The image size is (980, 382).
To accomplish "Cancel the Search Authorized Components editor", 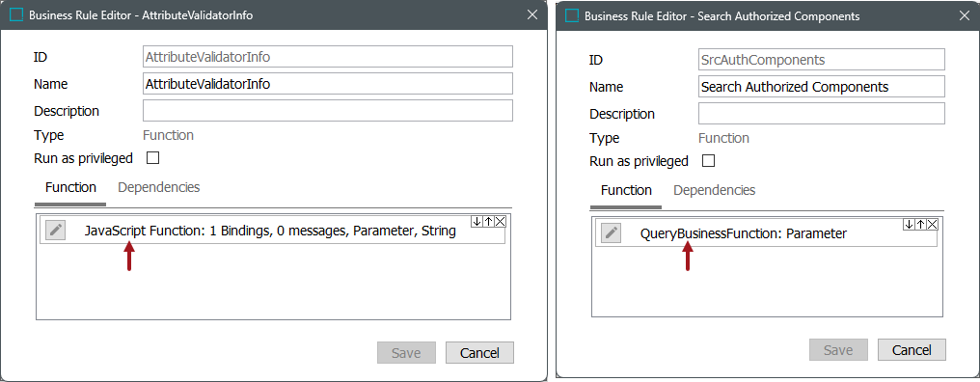I will click(x=912, y=349).
